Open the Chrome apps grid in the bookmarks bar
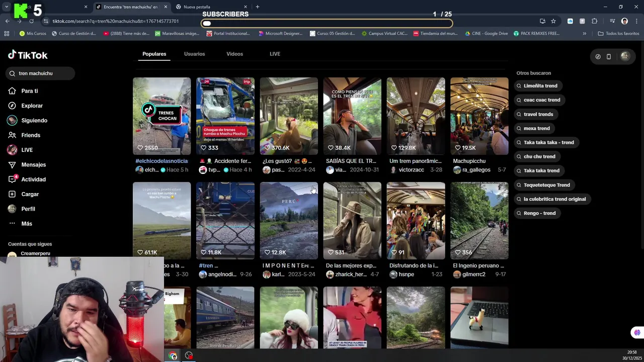This screenshot has height=362, width=644. [7, 34]
